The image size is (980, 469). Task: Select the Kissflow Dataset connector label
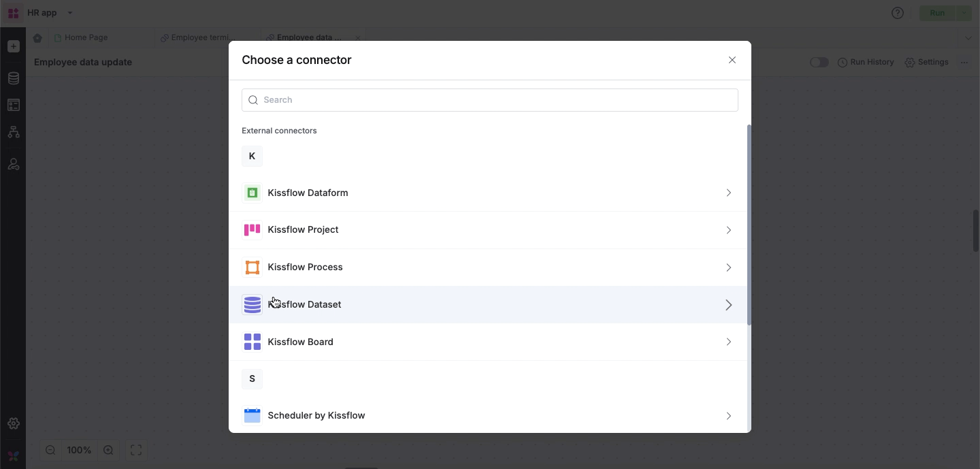304,304
